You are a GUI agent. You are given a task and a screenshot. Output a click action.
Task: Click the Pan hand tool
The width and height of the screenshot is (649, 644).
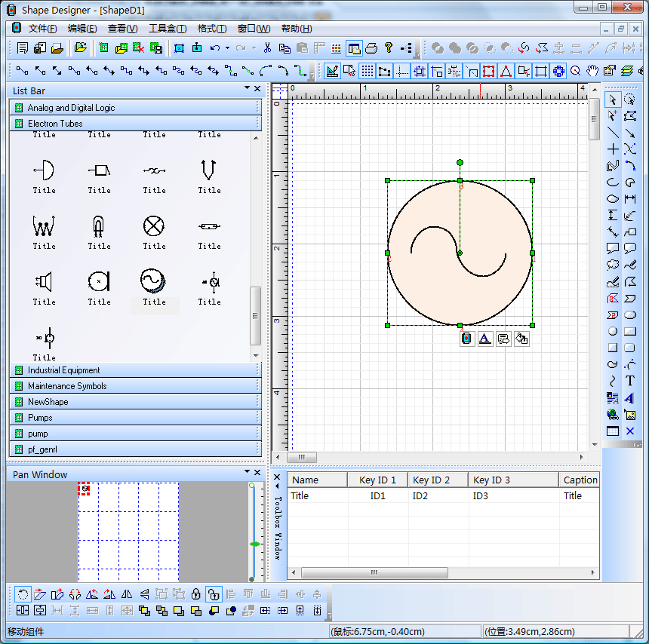(x=592, y=71)
